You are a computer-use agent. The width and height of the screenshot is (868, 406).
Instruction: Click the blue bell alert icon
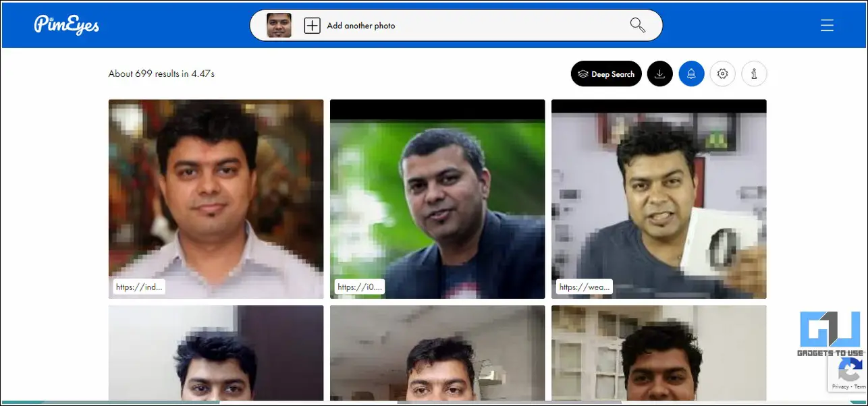click(x=691, y=74)
